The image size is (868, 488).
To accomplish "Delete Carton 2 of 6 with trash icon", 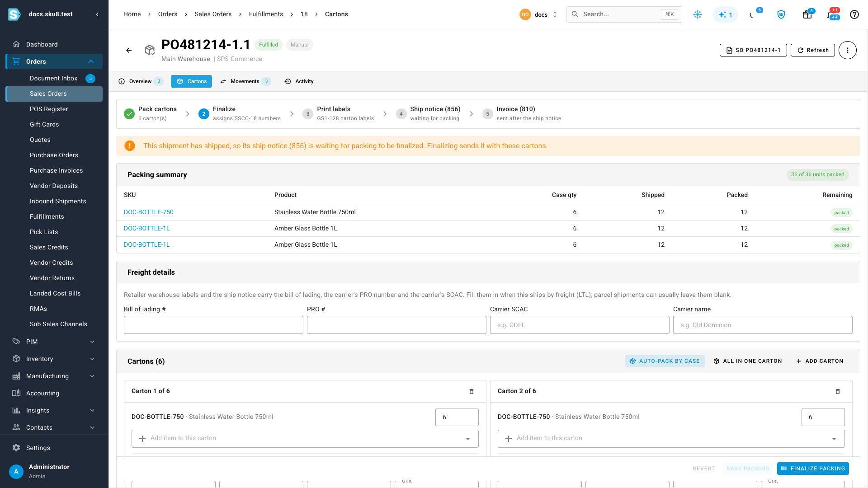I will pyautogui.click(x=837, y=391).
